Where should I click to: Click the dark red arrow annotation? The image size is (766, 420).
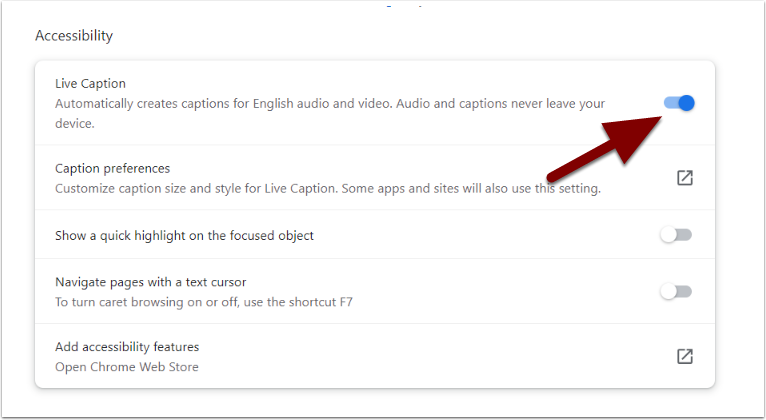(x=605, y=148)
